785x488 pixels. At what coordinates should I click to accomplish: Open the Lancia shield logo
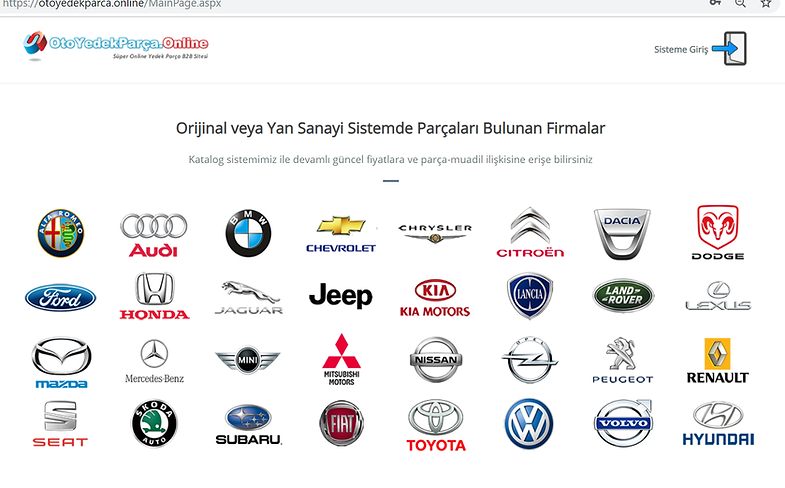530,296
